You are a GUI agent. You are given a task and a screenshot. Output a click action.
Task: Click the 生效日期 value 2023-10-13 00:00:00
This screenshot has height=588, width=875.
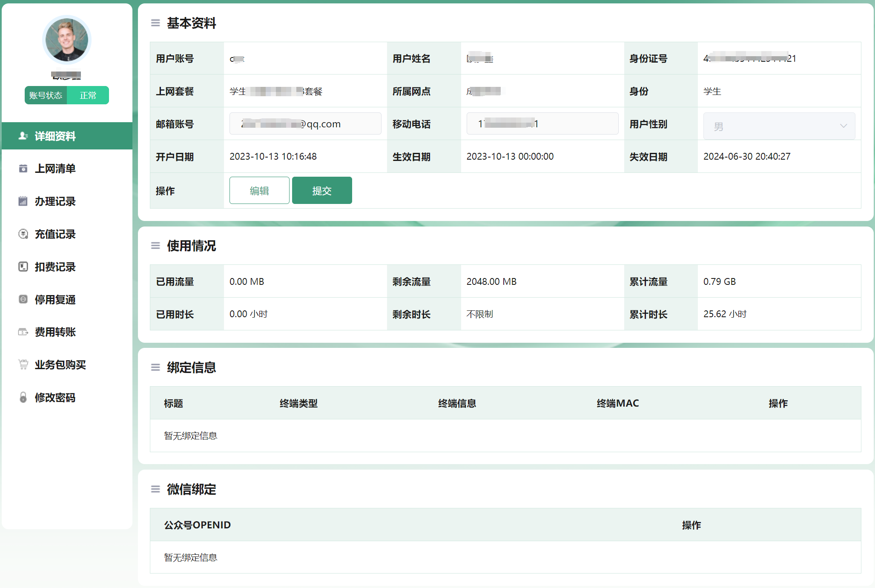[510, 157]
